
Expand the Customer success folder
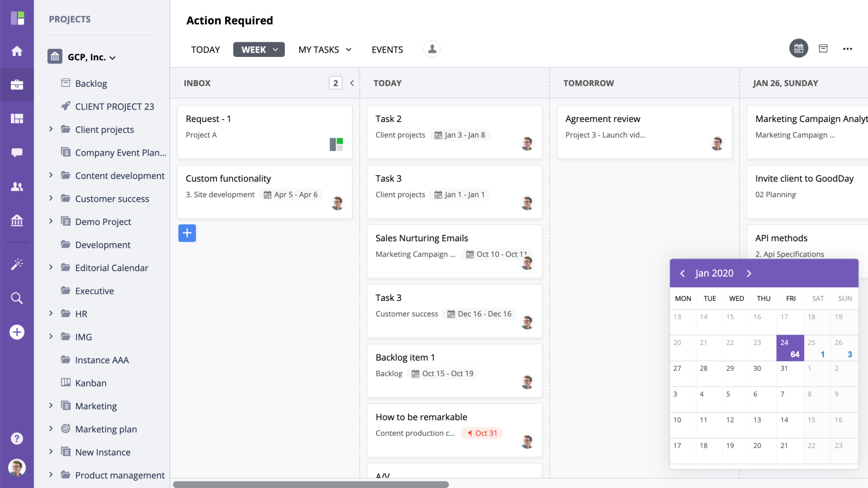click(x=51, y=198)
